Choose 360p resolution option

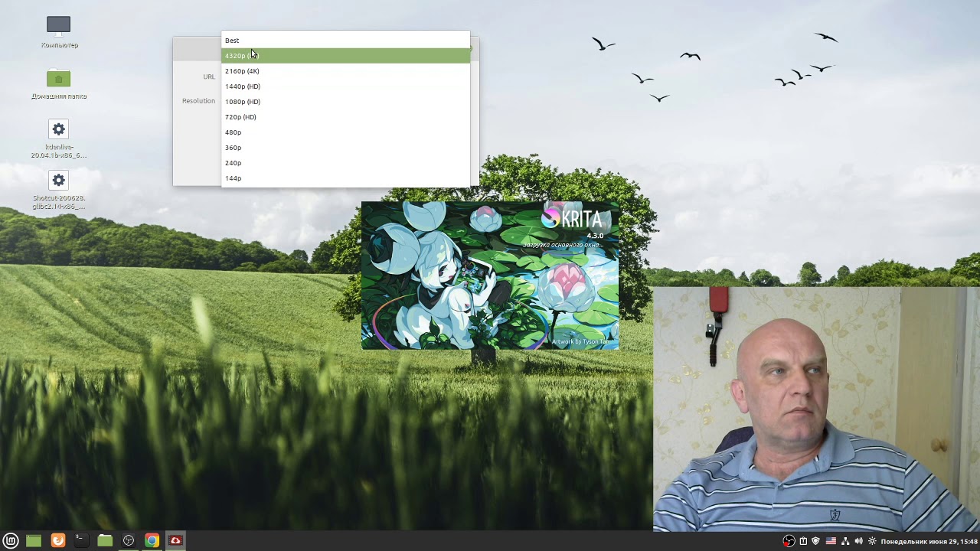(345, 148)
